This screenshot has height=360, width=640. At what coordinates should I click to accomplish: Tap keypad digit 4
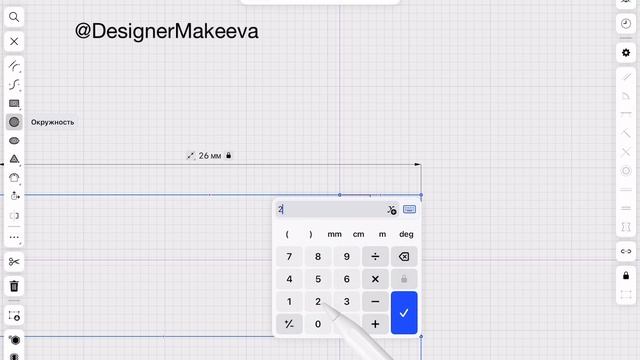289,279
